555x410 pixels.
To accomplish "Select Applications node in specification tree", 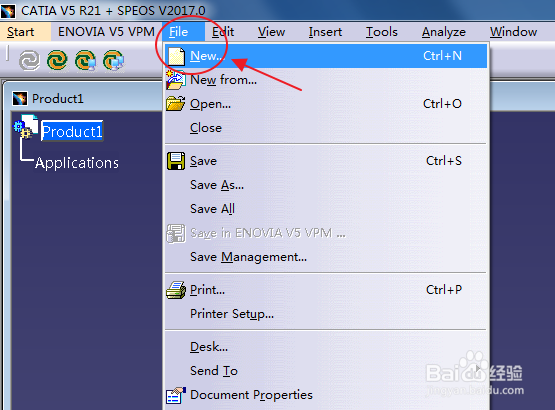I will tap(77, 163).
